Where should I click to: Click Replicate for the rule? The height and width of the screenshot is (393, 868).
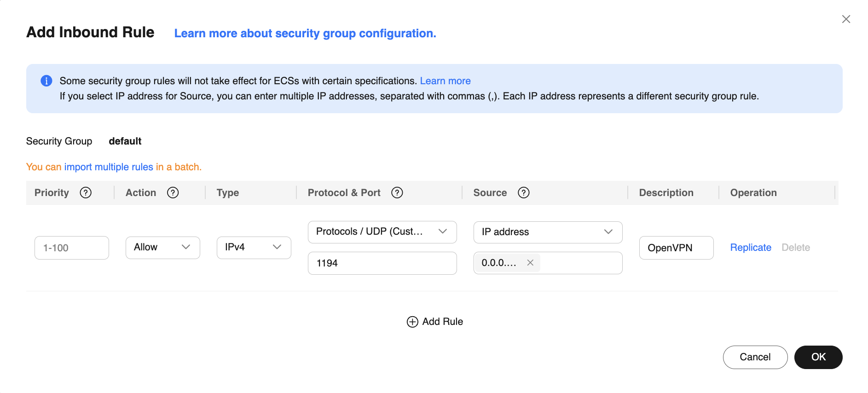pos(751,248)
